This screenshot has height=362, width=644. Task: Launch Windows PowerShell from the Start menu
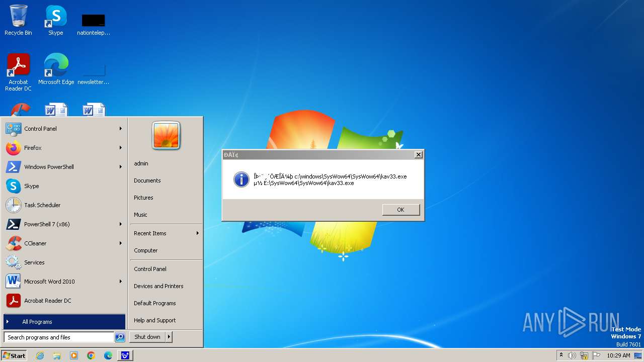(x=64, y=167)
